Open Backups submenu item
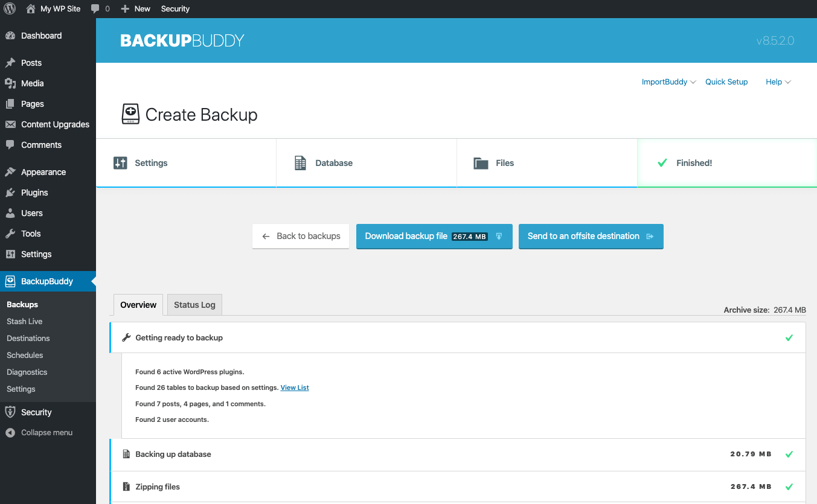This screenshot has height=504, width=817. [x=22, y=305]
